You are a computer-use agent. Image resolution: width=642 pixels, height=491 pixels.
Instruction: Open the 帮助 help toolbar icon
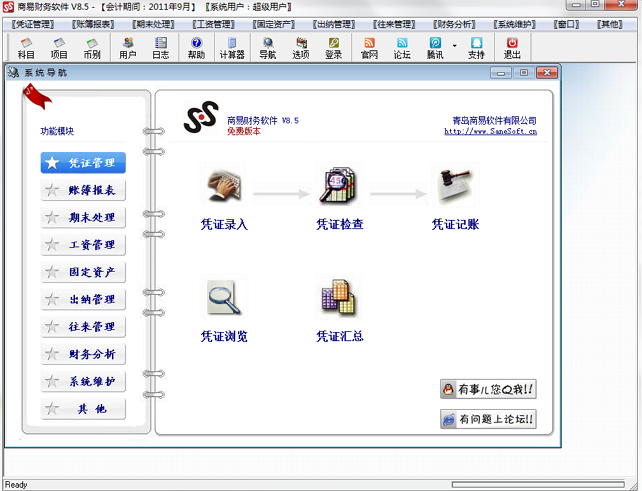coord(197,48)
